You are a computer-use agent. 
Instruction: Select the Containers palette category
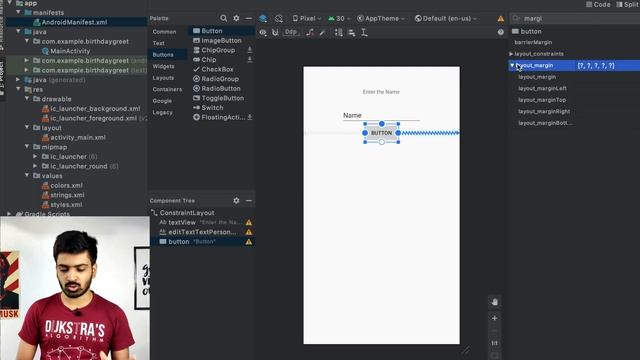(x=167, y=89)
